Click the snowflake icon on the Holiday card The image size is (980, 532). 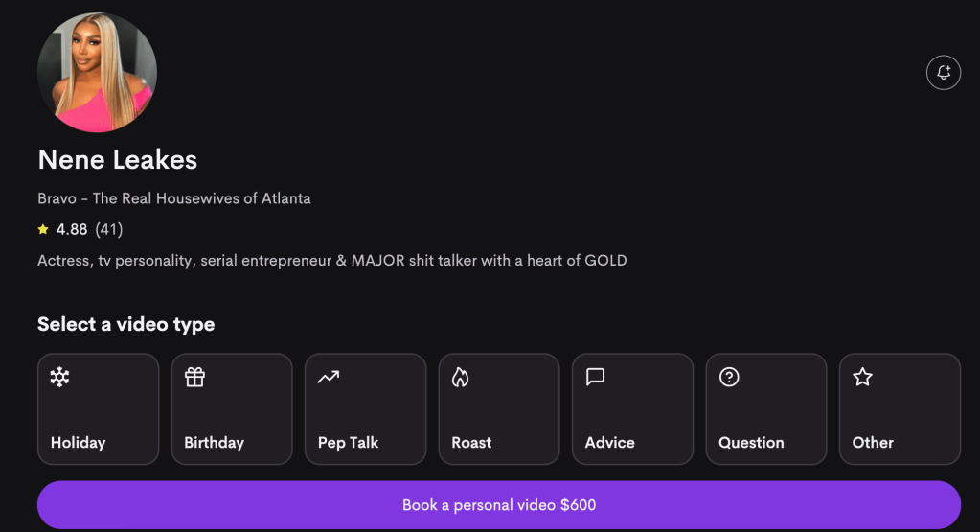click(59, 378)
